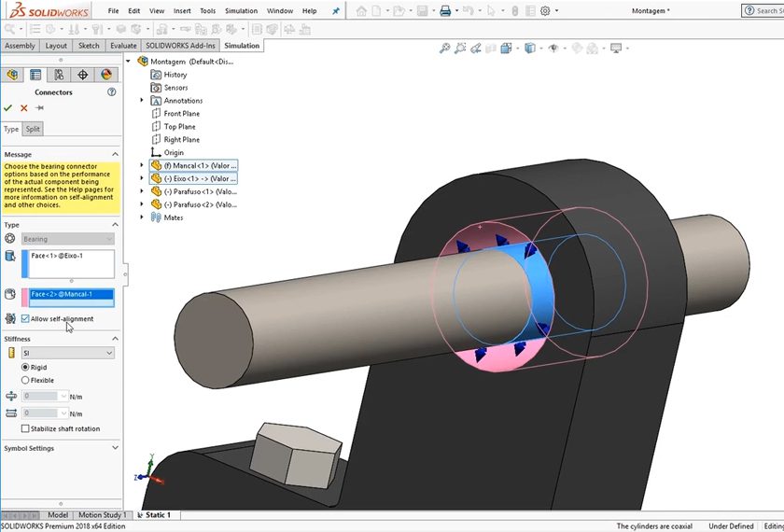Switch to the Evaluate ribbon tab
This screenshot has width=784, height=532.
122,45
